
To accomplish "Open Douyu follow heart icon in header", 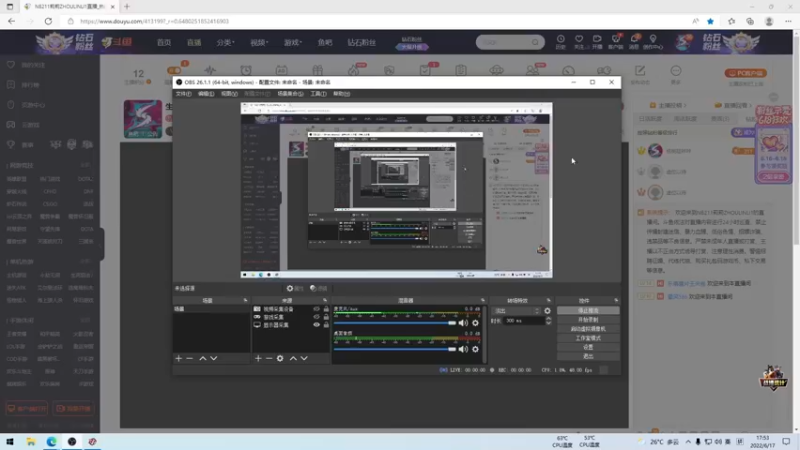I will click(x=579, y=41).
